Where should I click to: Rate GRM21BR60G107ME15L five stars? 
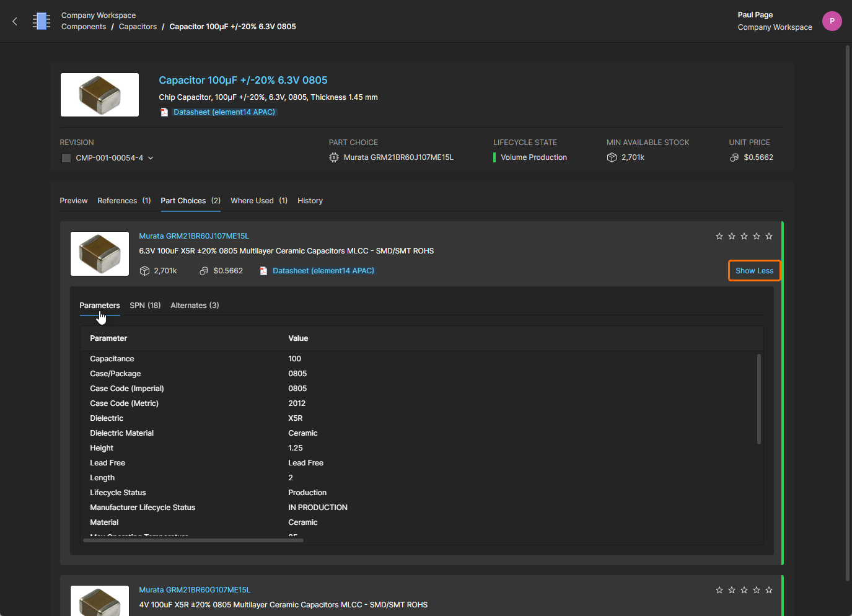coord(769,590)
